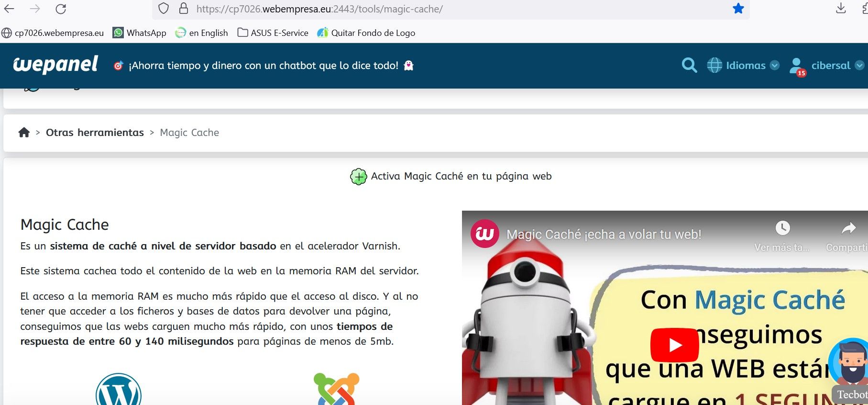
Task: View site security via the padlock icon
Action: [184, 9]
